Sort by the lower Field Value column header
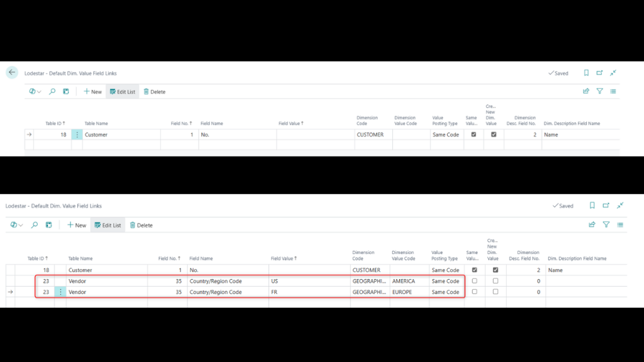 click(284, 258)
